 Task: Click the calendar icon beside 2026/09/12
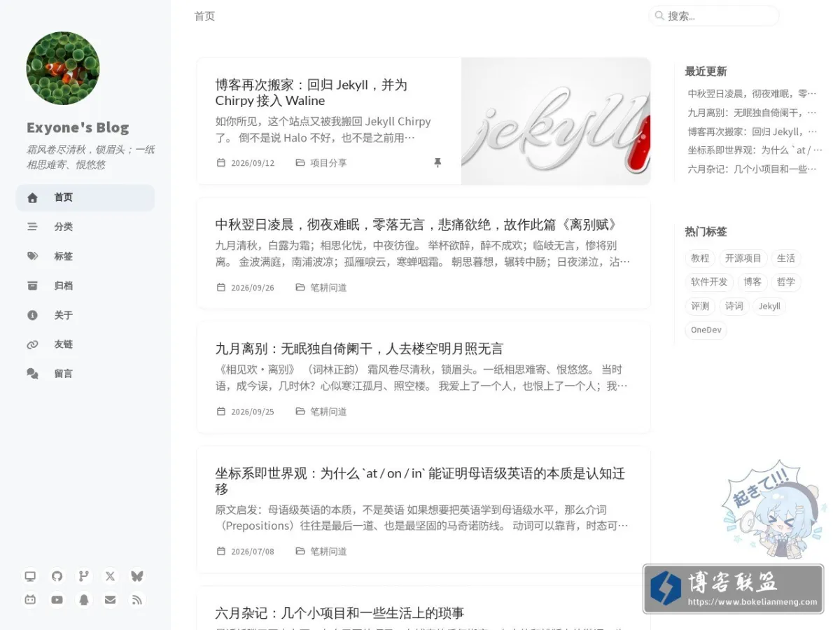point(221,162)
